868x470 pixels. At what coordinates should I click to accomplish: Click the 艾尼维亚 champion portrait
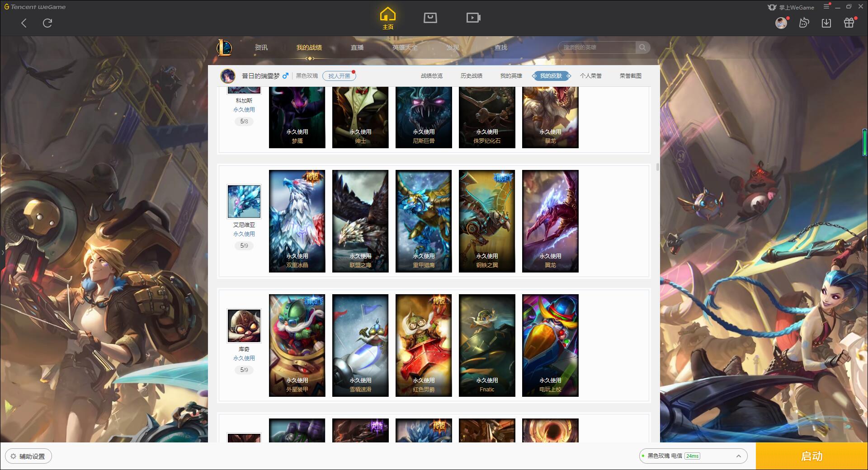tap(244, 201)
